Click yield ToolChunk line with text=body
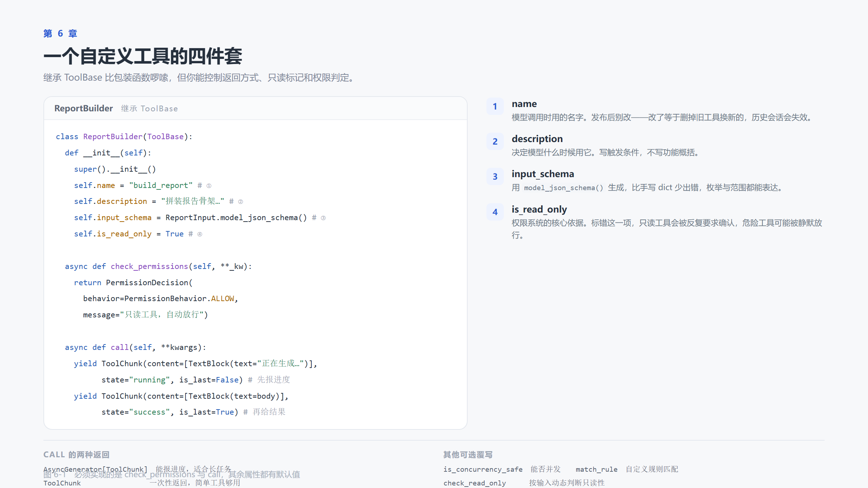The height and width of the screenshot is (488, 868). click(x=181, y=396)
